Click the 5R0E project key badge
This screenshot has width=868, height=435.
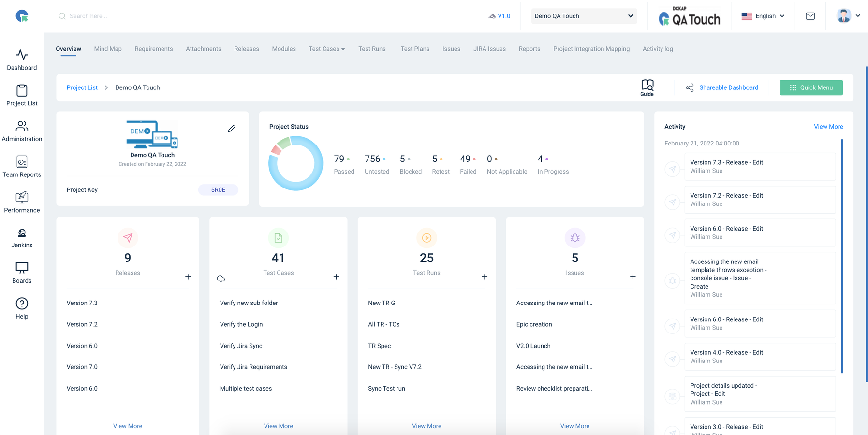pos(218,190)
